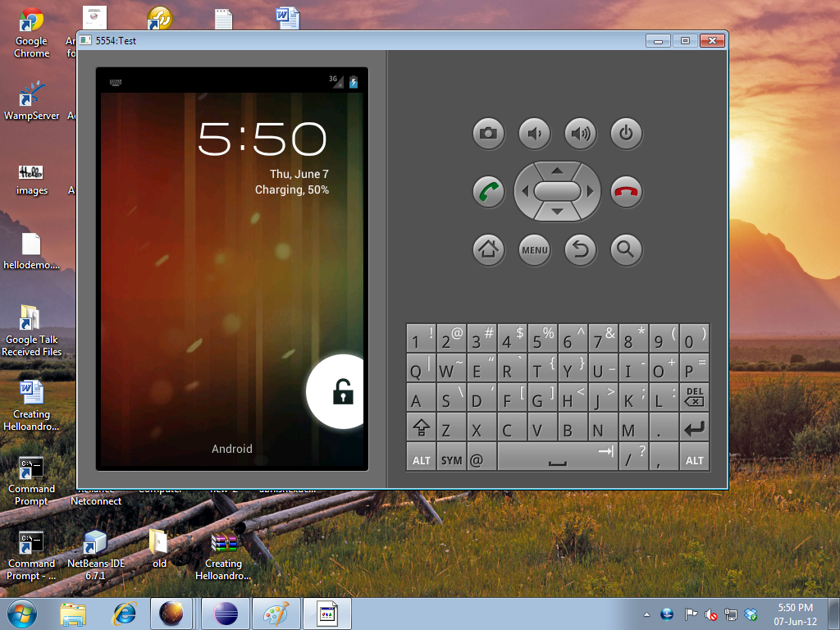This screenshot has height=630, width=840.
Task: Click the Dropbox tray icon
Action: coord(751,614)
